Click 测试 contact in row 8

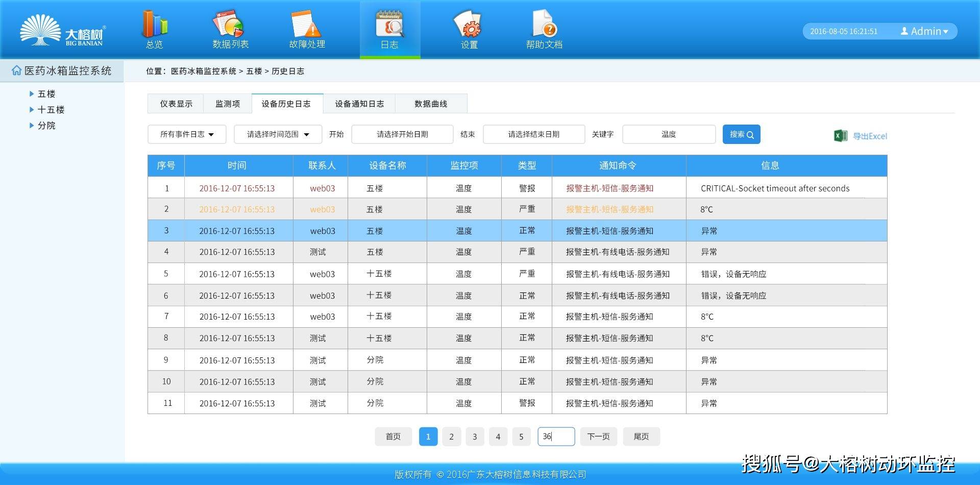318,338
